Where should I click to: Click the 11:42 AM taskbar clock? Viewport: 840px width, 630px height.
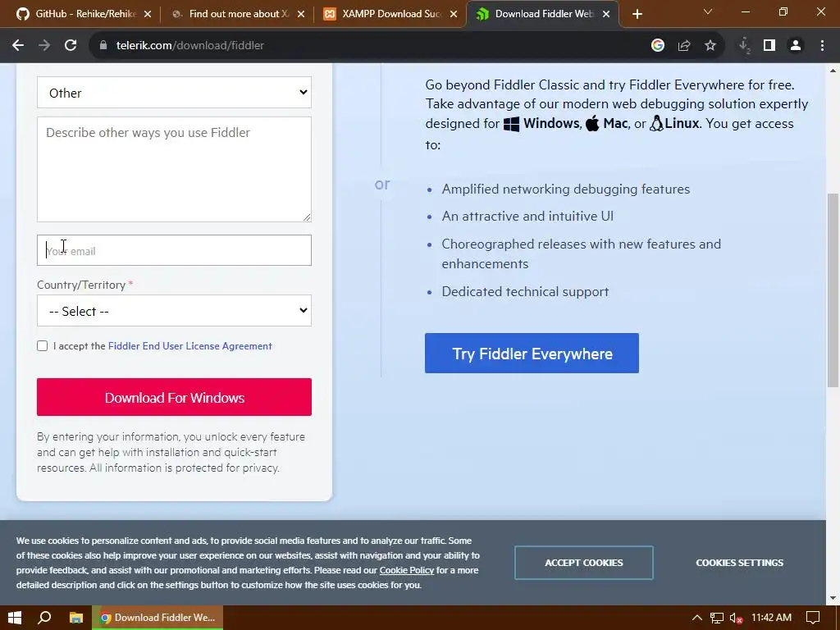[771, 618]
